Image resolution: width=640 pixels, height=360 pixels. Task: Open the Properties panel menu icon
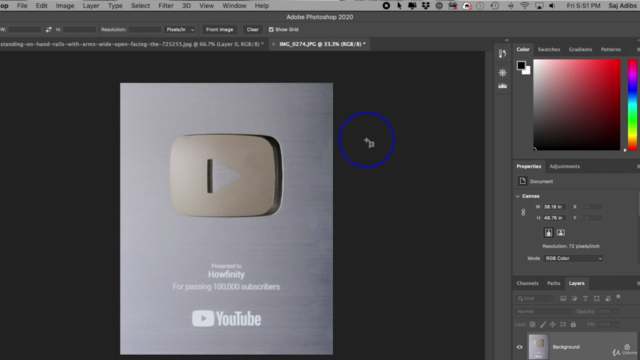[x=638, y=167]
